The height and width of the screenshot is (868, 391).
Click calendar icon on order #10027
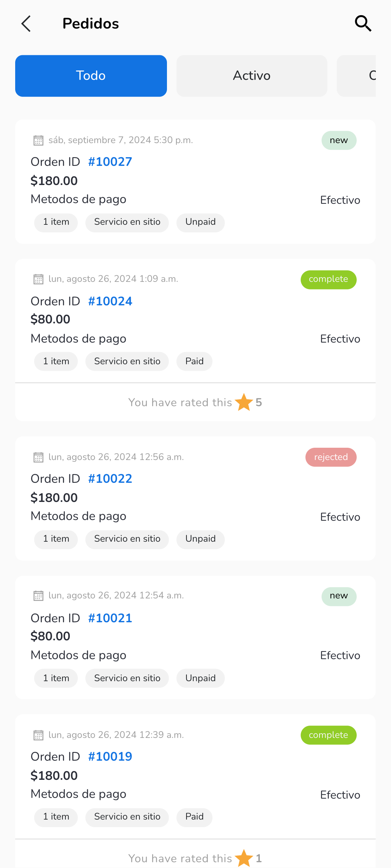(38, 140)
